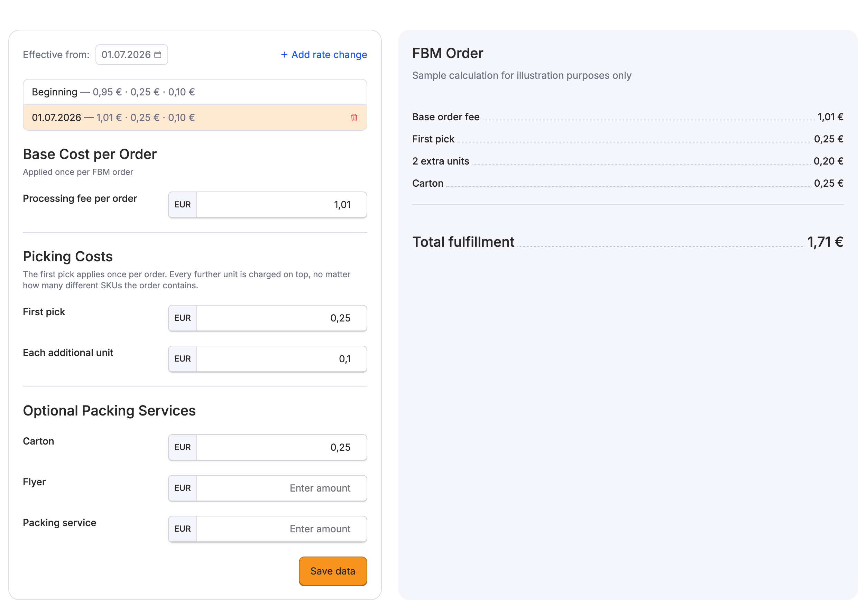Image resolution: width=866 pixels, height=616 pixels.
Task: Open the Effective from date picker
Action: tap(131, 55)
